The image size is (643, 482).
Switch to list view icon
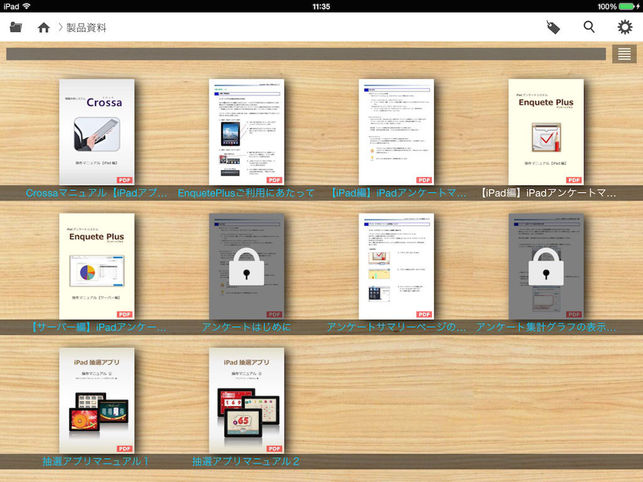coord(624,54)
